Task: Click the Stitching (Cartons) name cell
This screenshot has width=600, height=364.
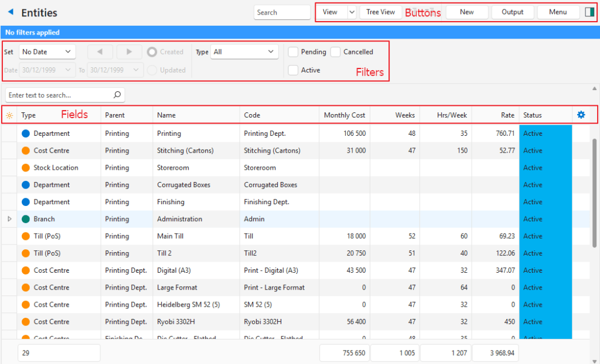Action: tap(196, 150)
